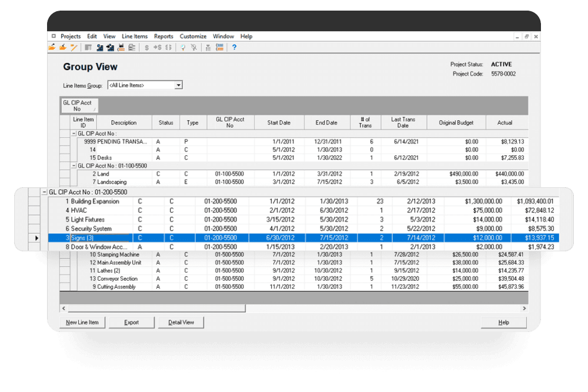Click the horizontal scrollbar right arrow

click(523, 308)
